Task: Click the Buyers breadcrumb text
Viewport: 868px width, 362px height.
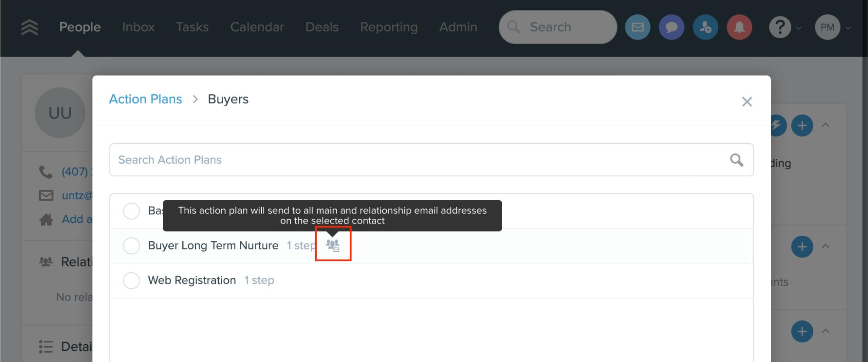Action: coord(228,99)
